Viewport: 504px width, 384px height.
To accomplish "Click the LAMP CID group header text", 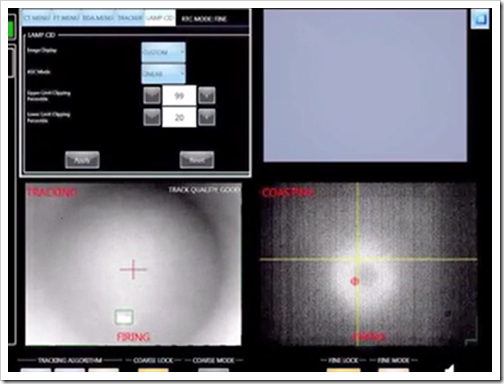I will tap(41, 35).
